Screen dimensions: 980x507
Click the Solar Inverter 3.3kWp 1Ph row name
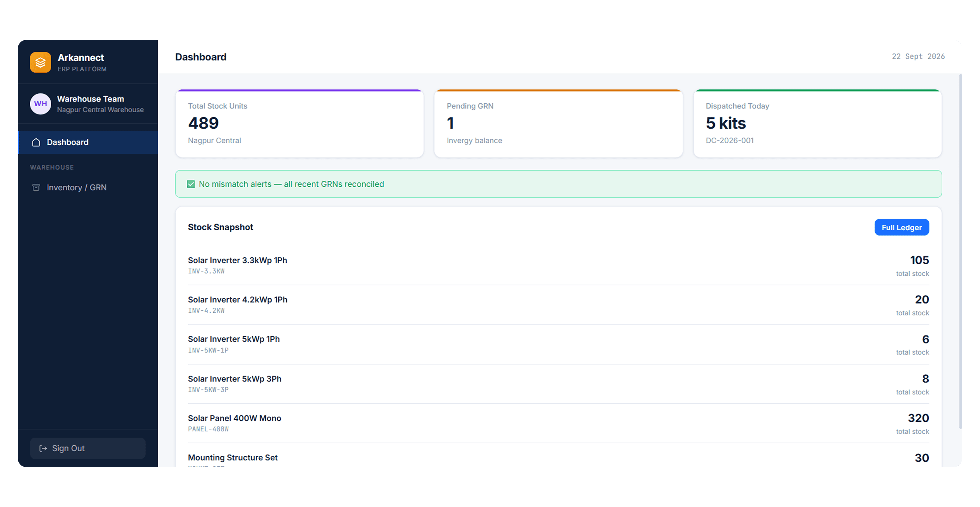[x=237, y=260]
